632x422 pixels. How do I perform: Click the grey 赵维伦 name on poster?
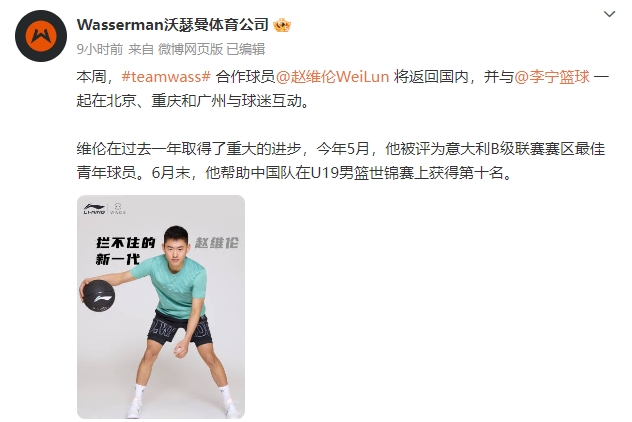click(217, 243)
